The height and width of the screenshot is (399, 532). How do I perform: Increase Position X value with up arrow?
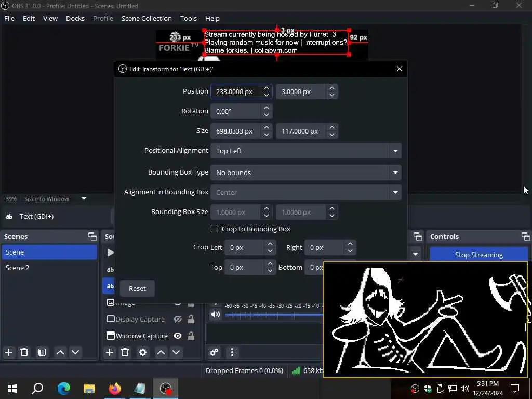[267, 88]
